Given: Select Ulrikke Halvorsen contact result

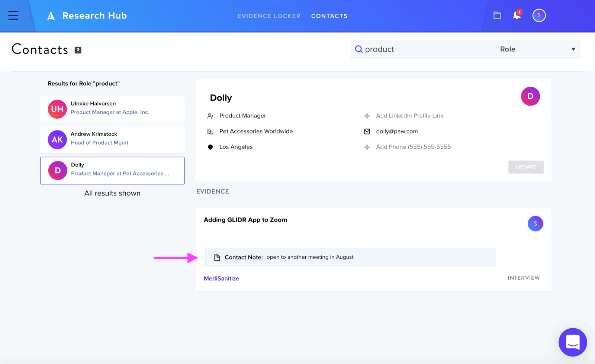Looking at the screenshot, I should tap(112, 109).
